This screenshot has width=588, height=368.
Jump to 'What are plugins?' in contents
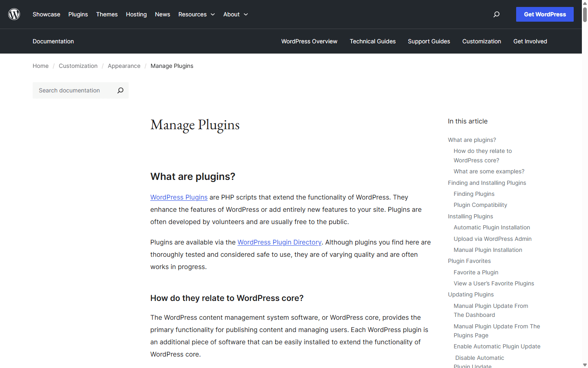[x=472, y=140]
